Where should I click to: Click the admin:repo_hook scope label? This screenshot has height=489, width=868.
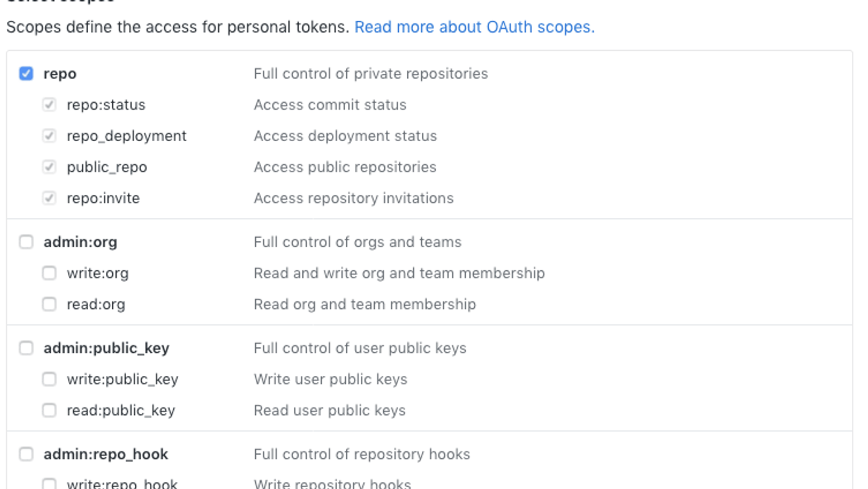[105, 454]
